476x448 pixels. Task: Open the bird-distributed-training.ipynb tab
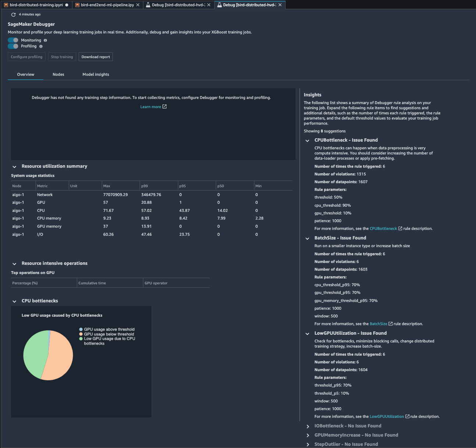pos(36,5)
